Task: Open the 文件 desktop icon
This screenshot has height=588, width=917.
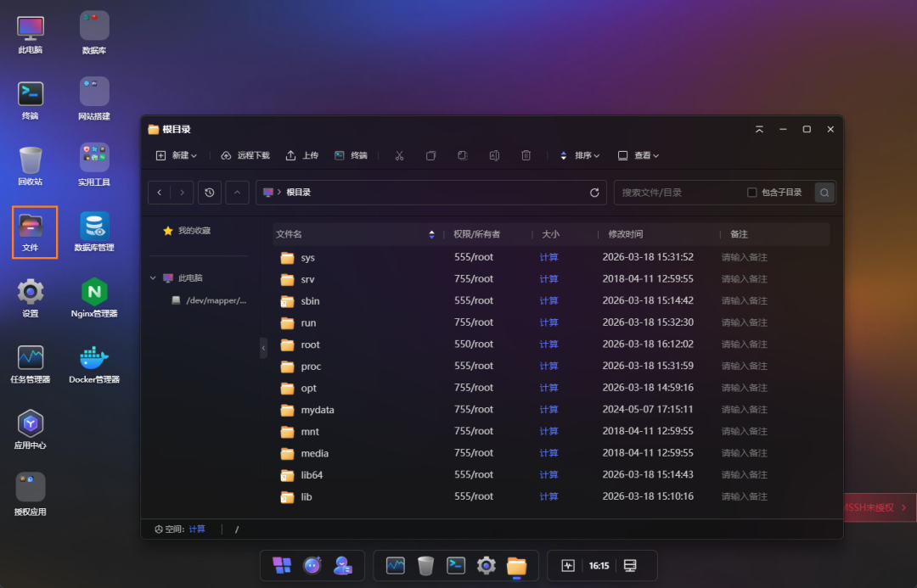Action: point(31,232)
